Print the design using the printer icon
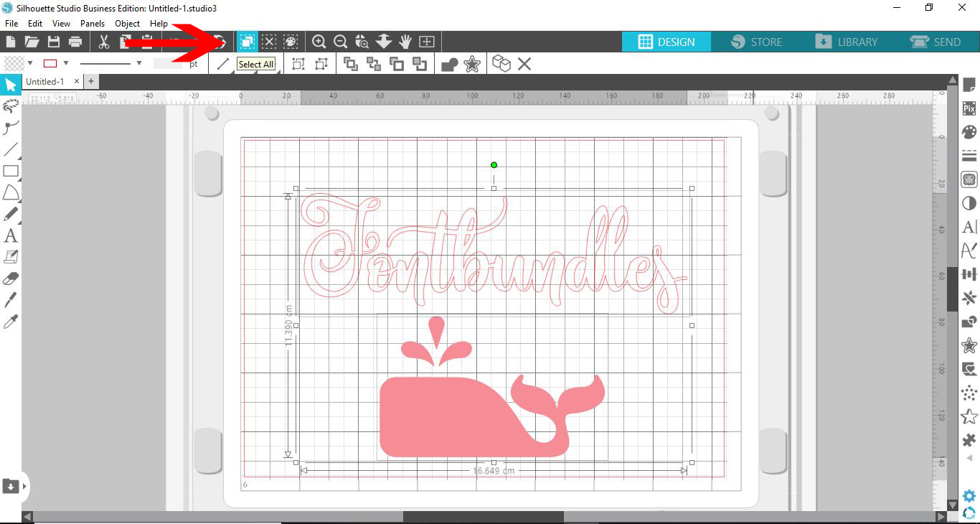This screenshot has height=524, width=980. click(x=75, y=42)
